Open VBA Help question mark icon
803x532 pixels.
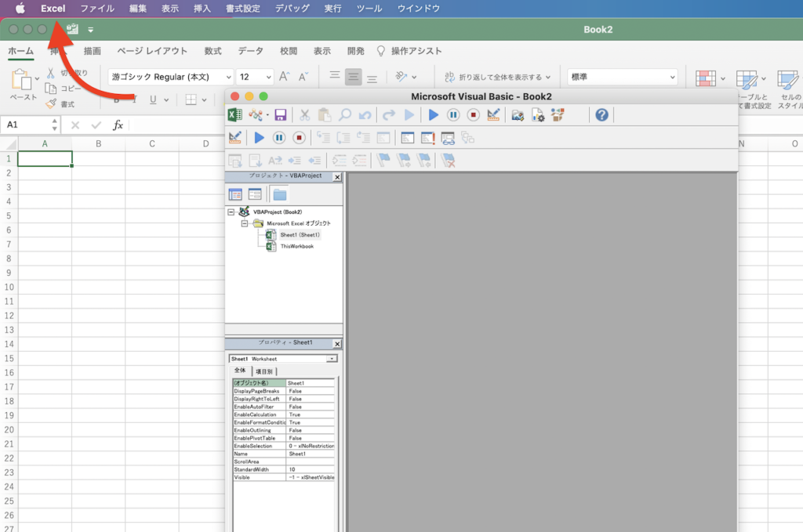tap(601, 115)
